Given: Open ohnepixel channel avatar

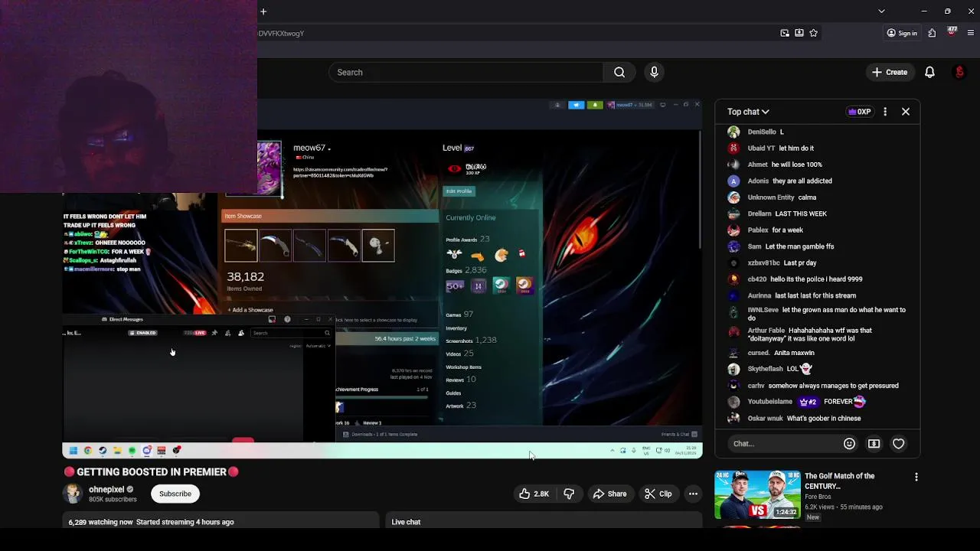Looking at the screenshot, I should (73, 494).
